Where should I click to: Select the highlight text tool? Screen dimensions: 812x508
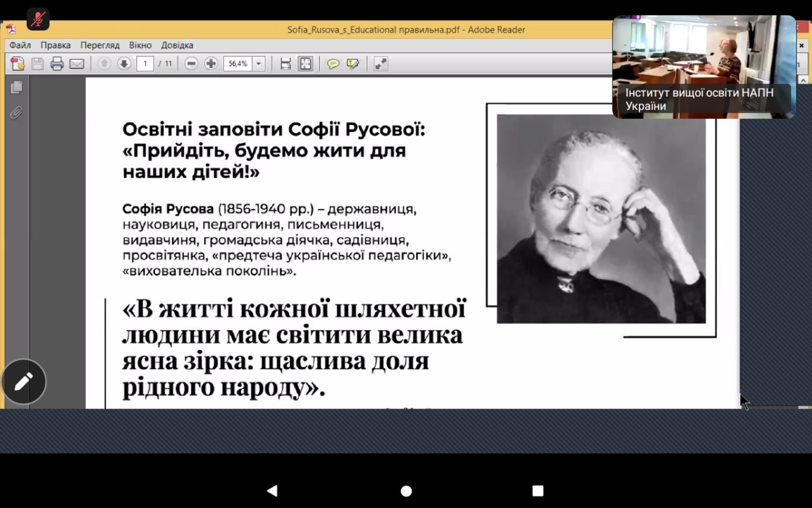(x=353, y=64)
